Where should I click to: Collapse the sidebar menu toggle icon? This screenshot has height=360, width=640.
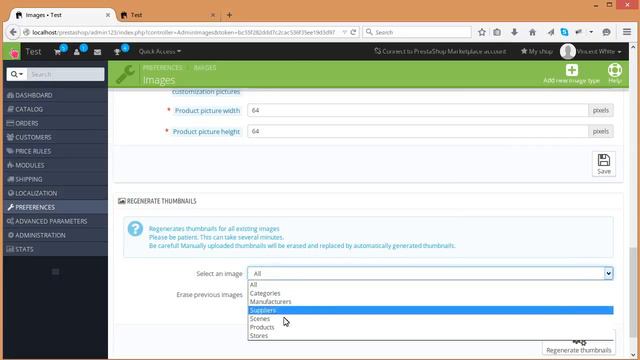pyautogui.click(x=56, y=272)
